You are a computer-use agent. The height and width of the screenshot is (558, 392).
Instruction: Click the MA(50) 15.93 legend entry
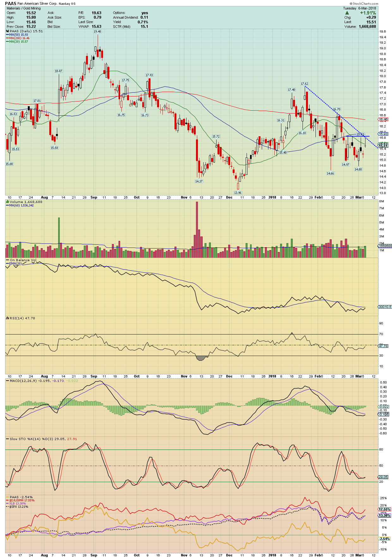tap(17, 35)
